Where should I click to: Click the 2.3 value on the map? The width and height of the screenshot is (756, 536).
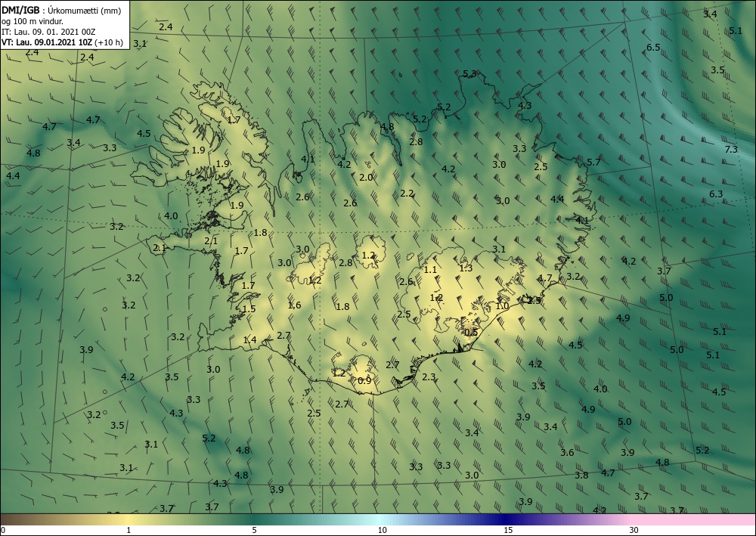[x=429, y=377]
